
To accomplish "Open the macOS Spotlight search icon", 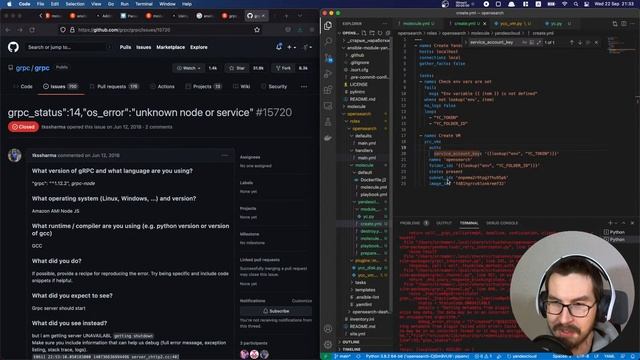I will tap(576, 4).
